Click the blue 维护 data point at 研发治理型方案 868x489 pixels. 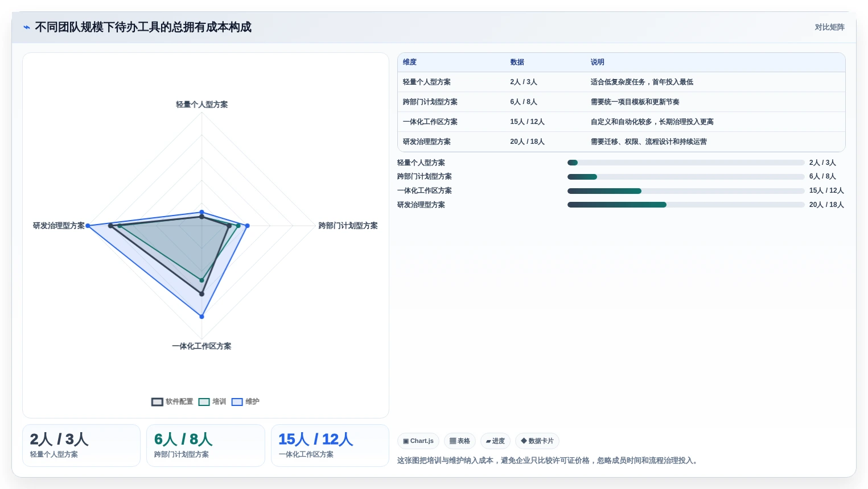(88, 226)
